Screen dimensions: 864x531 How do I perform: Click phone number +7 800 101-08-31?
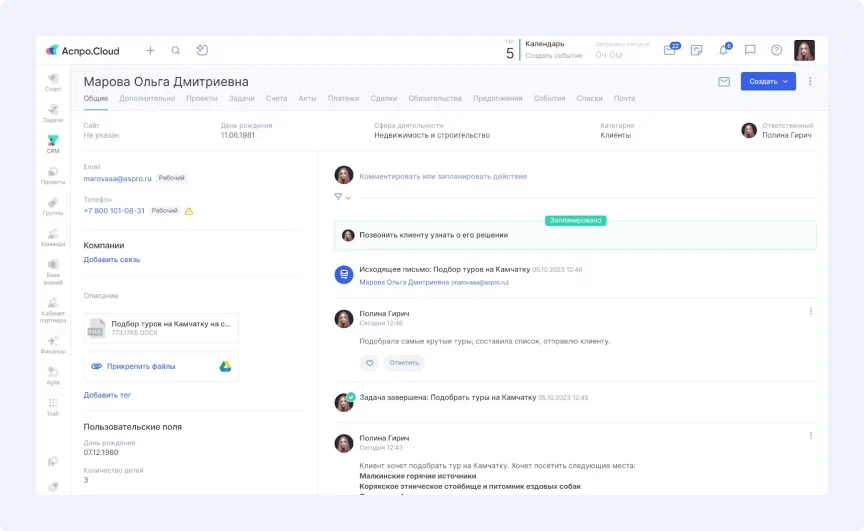pos(114,211)
